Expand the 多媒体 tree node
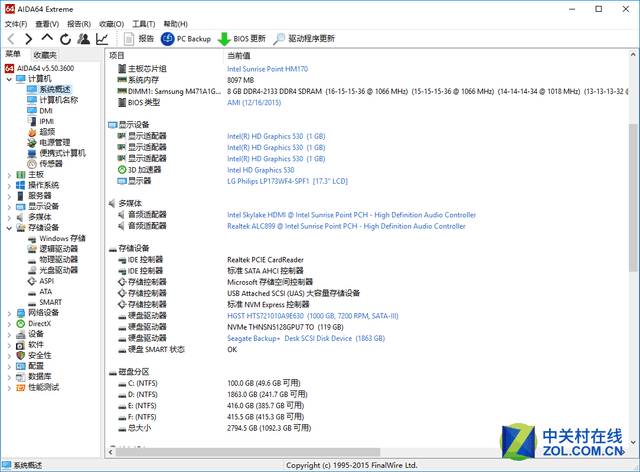 pyautogui.click(x=9, y=217)
